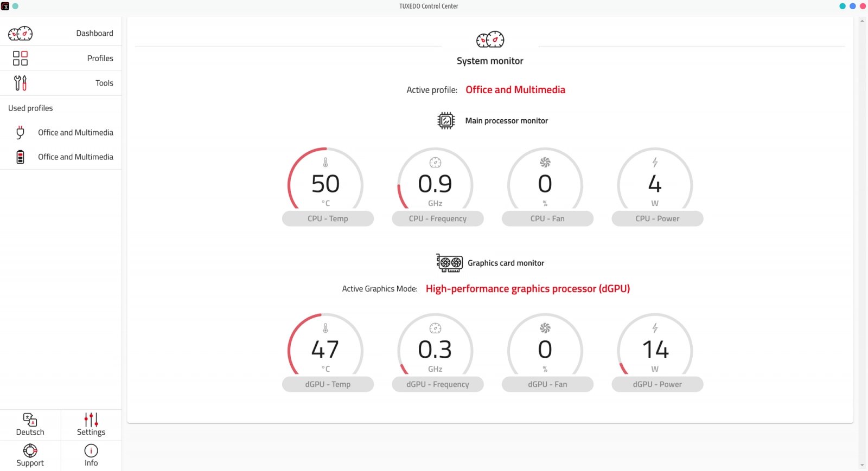Image resolution: width=868 pixels, height=471 pixels.
Task: Click the Main processor monitor heading
Action: click(507, 120)
